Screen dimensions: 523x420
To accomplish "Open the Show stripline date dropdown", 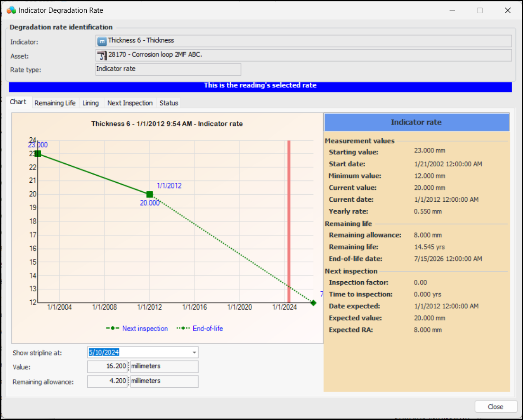I will tap(194, 352).
